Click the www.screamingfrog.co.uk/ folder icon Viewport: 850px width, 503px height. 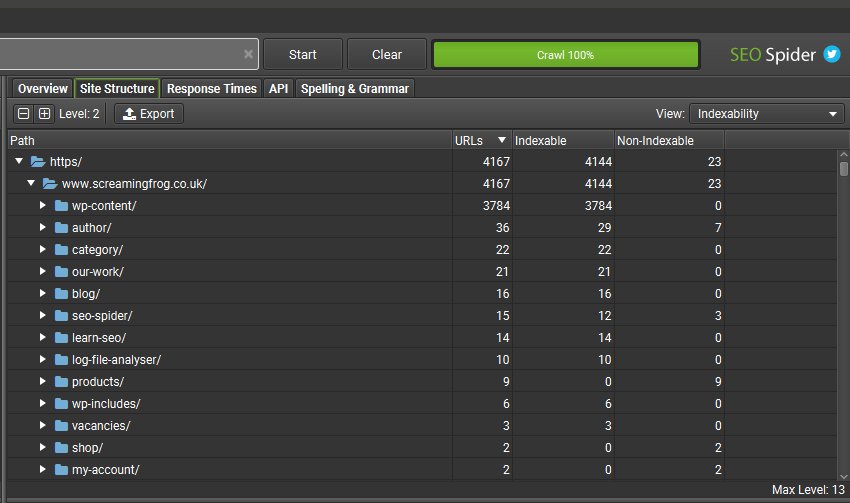click(50, 184)
